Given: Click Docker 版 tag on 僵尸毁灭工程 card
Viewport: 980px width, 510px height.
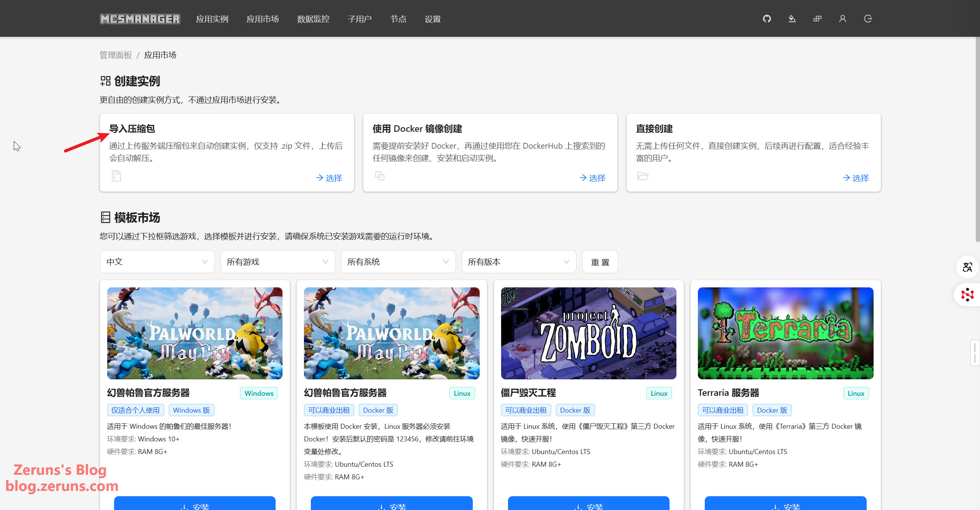Looking at the screenshot, I should (575, 410).
